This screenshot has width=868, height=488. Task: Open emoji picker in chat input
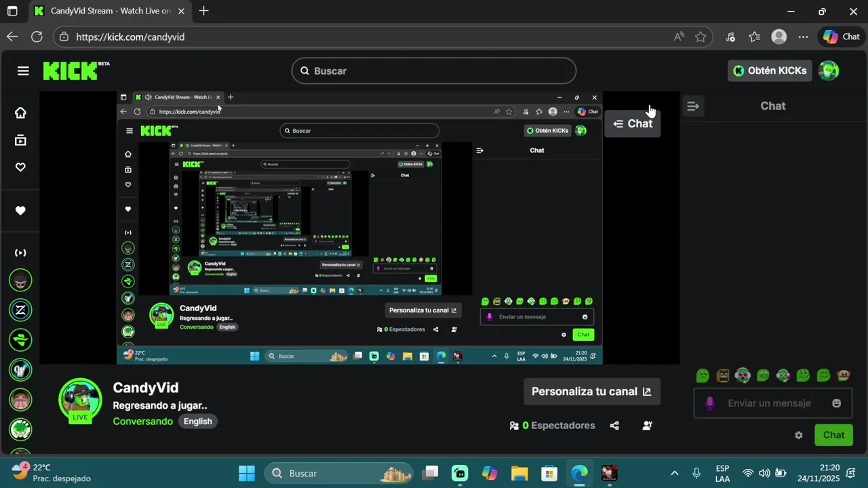[x=837, y=403]
